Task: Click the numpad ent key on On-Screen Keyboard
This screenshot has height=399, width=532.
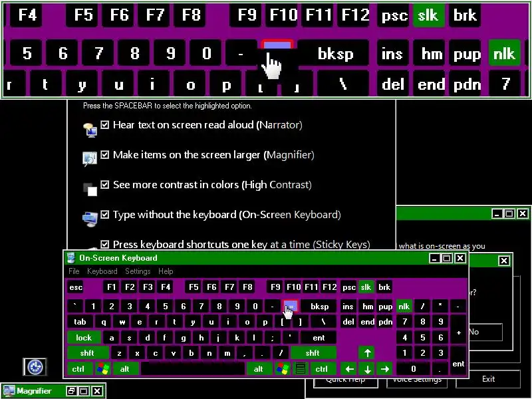Action: [x=458, y=360]
